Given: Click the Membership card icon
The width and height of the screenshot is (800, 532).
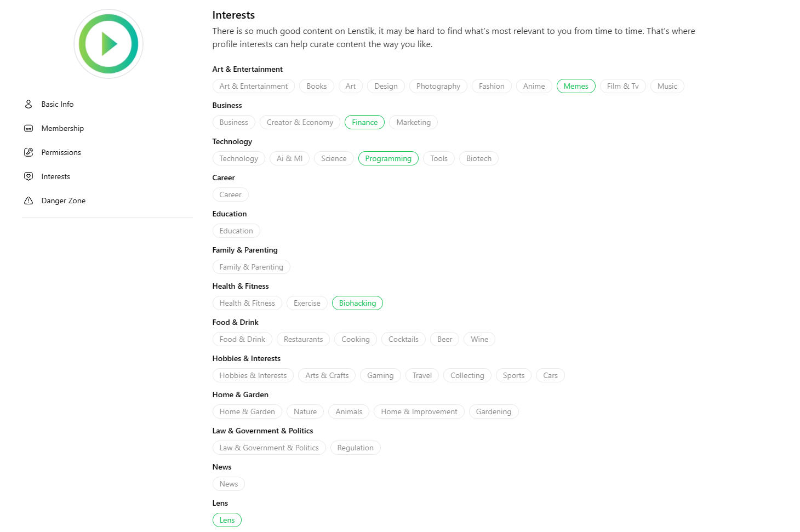Looking at the screenshot, I should 28,128.
